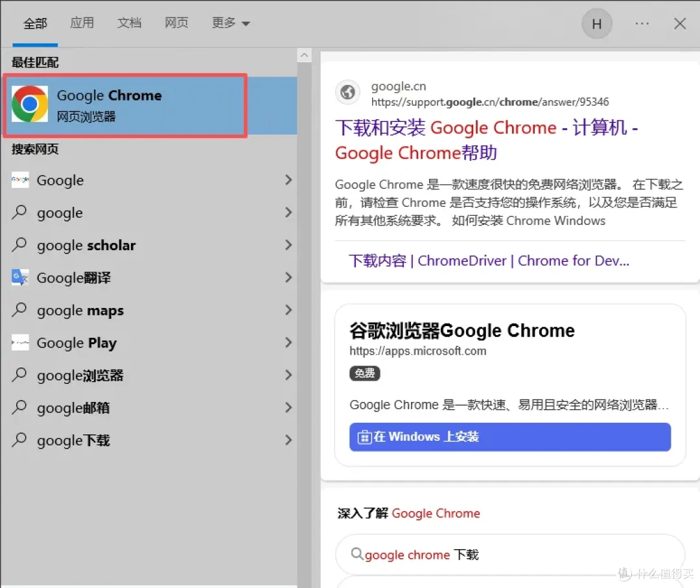The width and height of the screenshot is (700, 588).
Task: Expand the Google suggestion chevron
Action: click(x=288, y=180)
